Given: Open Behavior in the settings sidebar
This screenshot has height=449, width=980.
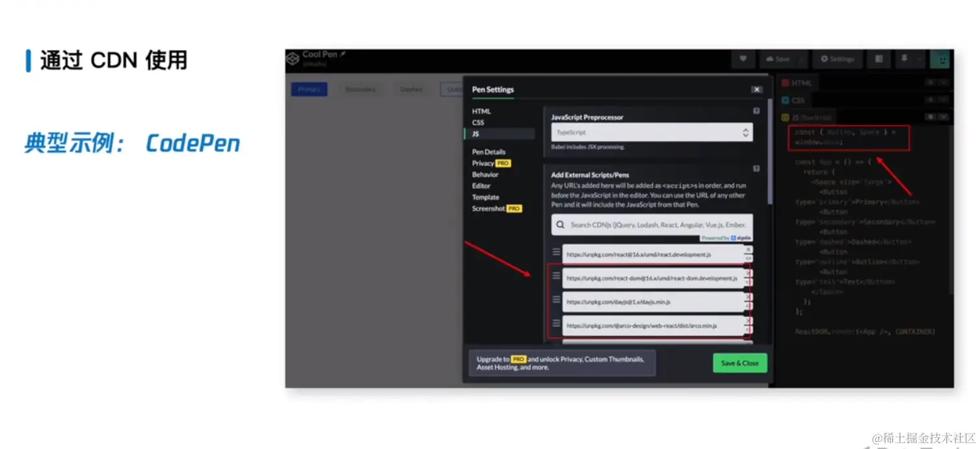Looking at the screenshot, I should [485, 175].
